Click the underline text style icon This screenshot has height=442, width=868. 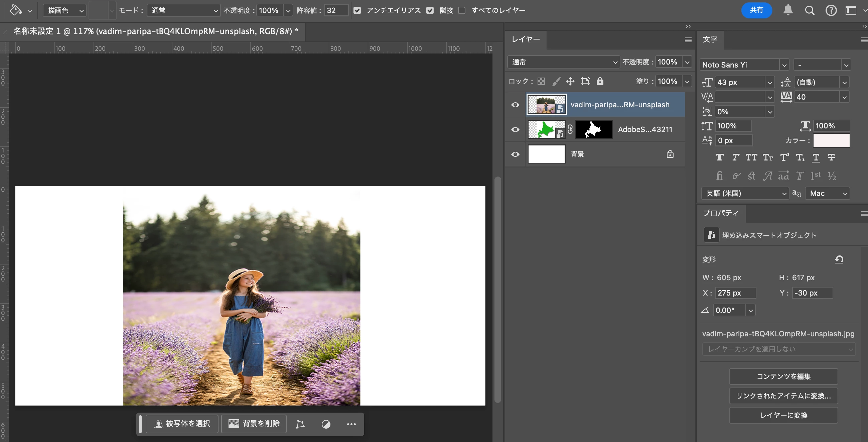(816, 157)
